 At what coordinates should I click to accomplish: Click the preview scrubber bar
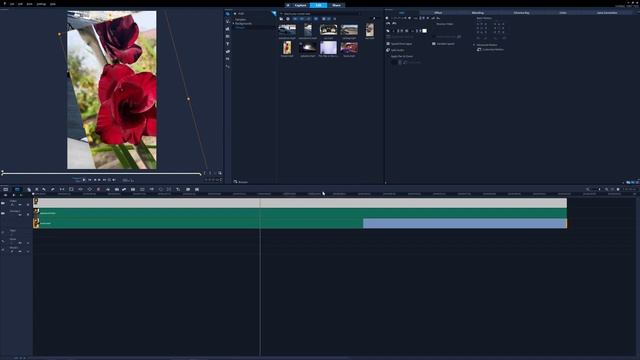click(101, 174)
